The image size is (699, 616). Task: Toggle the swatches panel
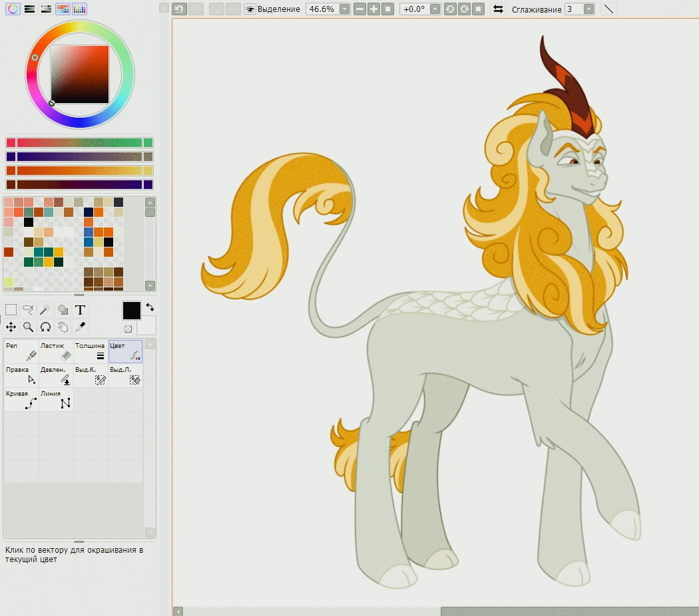coord(79,9)
